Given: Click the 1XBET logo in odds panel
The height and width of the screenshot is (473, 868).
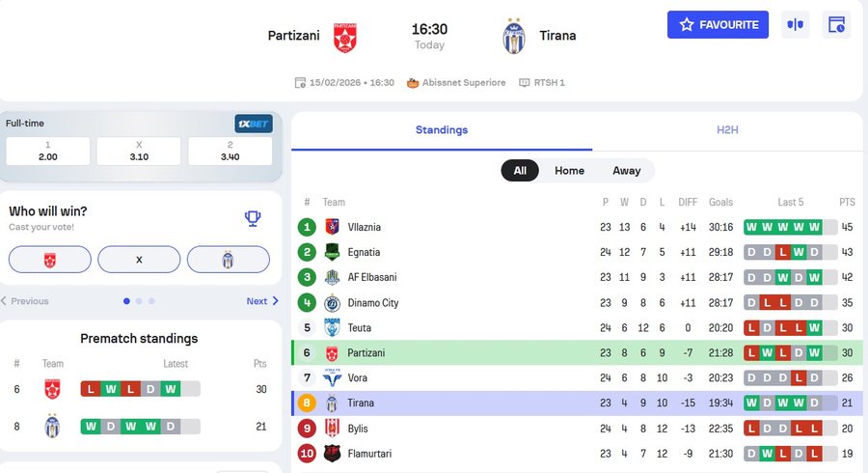Looking at the screenshot, I should (x=254, y=124).
